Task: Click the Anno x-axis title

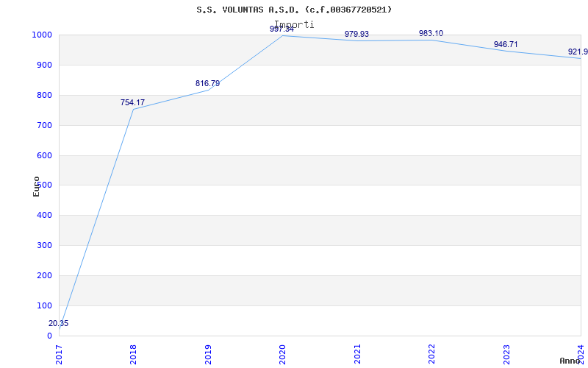Action: tap(570, 361)
